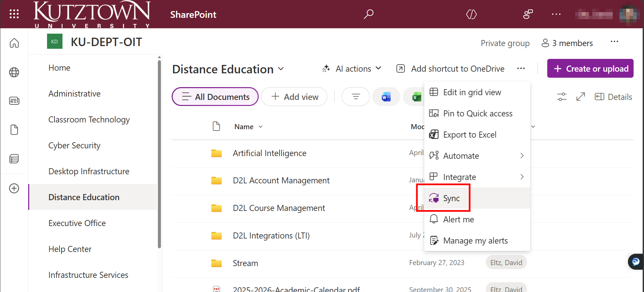
Task: Open the Stream folder
Action: click(x=245, y=263)
